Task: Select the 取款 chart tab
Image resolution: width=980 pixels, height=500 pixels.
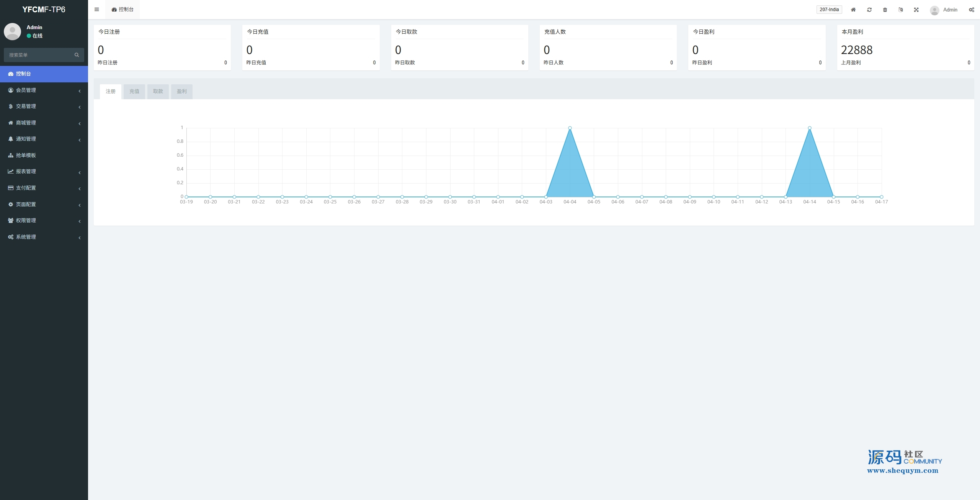Action: coord(158,91)
